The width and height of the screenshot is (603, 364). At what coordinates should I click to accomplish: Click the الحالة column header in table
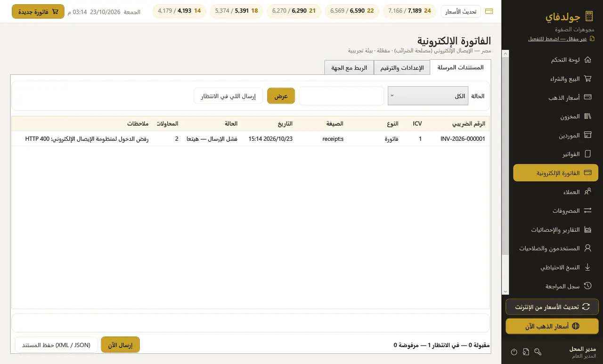[231, 124]
